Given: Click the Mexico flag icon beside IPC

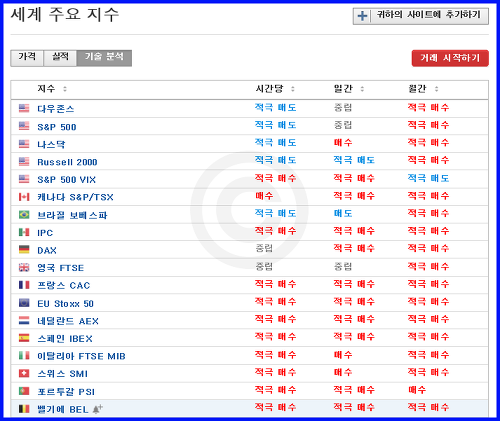Looking at the screenshot, I should click(x=24, y=232).
